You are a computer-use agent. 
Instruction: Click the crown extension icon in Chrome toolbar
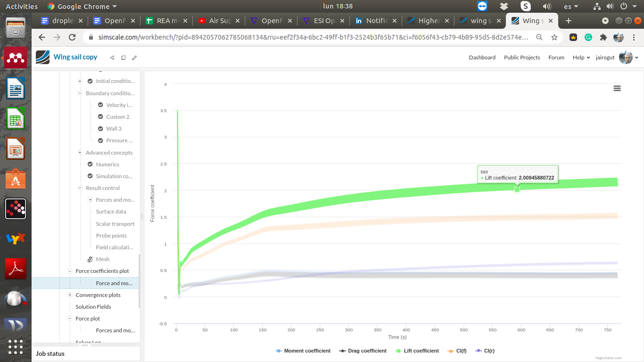pos(573,37)
